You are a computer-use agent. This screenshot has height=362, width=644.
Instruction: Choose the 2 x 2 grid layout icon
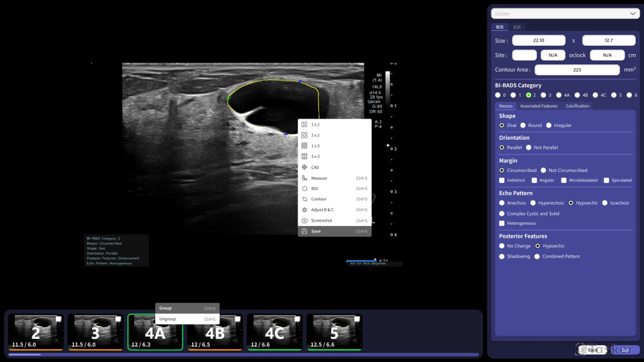click(304, 135)
